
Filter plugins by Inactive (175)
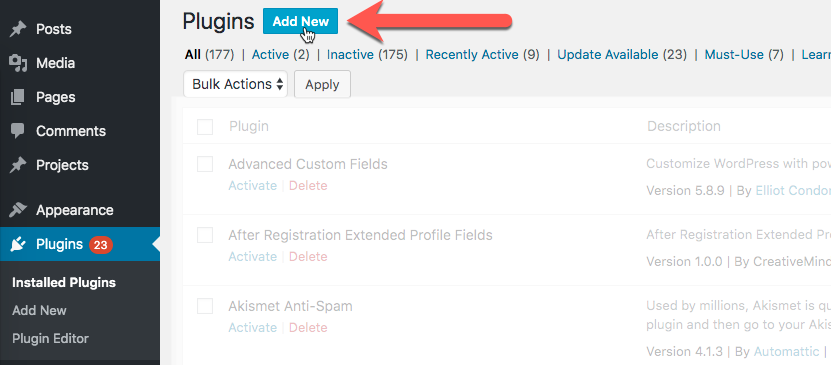point(367,55)
